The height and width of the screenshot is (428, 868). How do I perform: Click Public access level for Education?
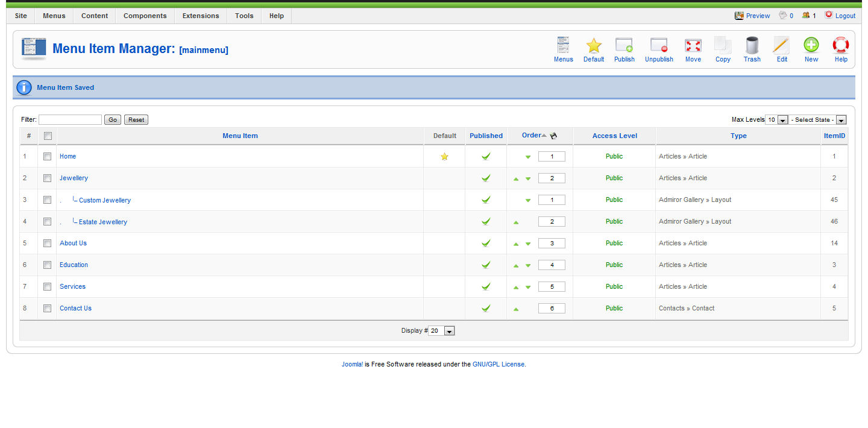[614, 265]
